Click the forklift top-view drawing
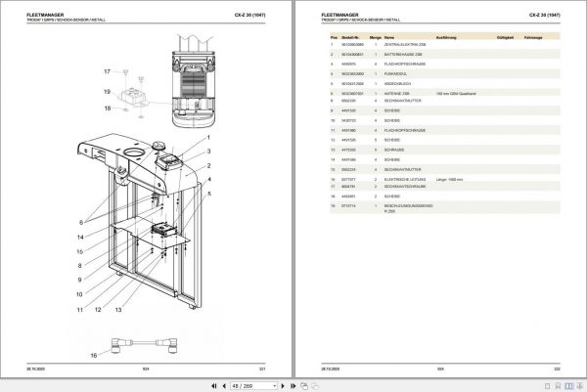Screen dimensions: 587x392 (194, 81)
